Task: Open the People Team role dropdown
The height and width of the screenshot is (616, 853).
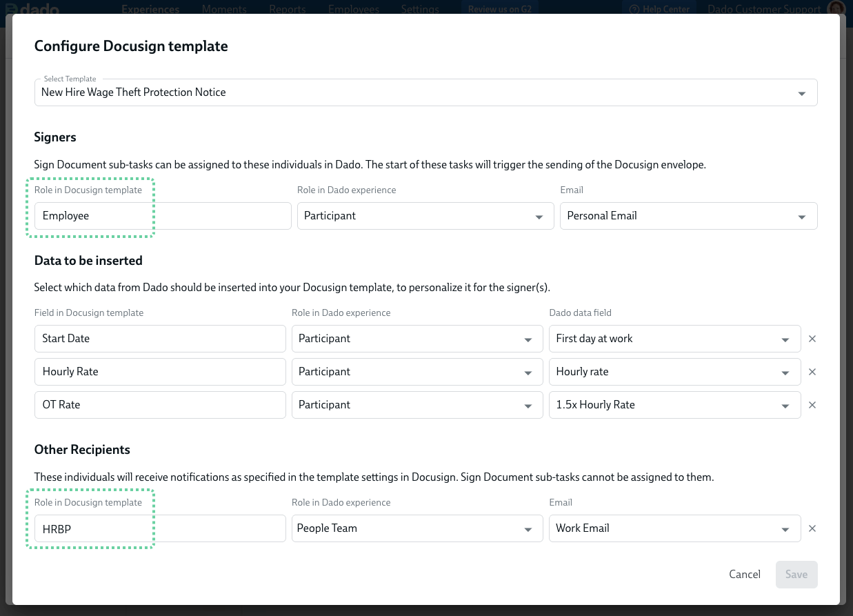Action: tap(417, 528)
